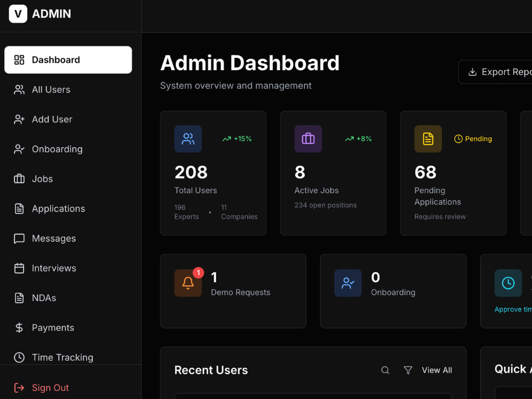Click the 234 open positions text
Viewport: 532px width, 399px height.
[x=326, y=205]
